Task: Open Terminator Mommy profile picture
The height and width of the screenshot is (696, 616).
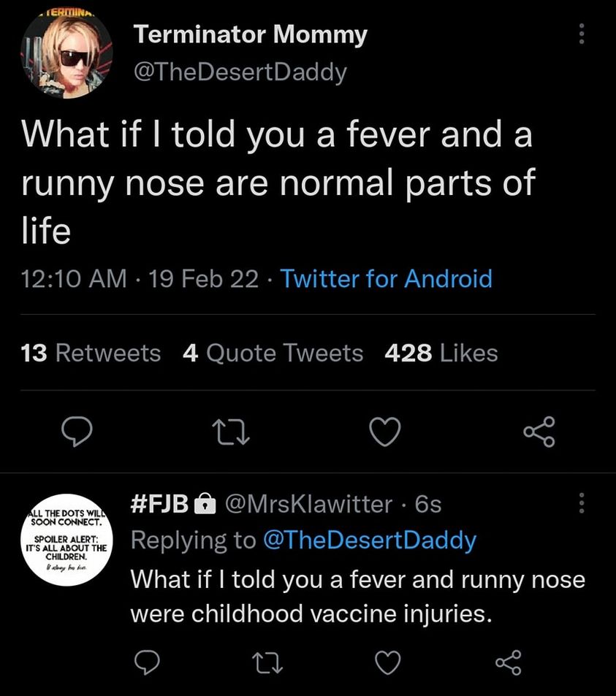Action: pos(66,56)
